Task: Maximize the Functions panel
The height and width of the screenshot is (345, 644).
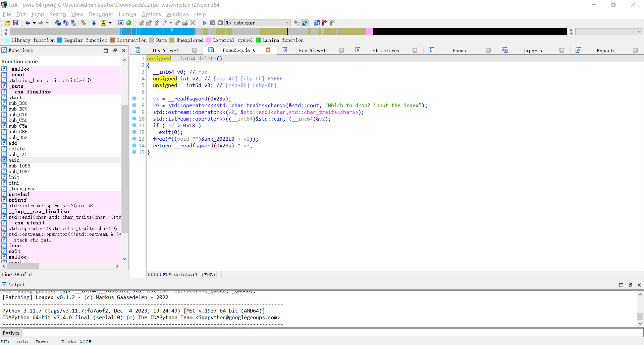Action: [106, 50]
